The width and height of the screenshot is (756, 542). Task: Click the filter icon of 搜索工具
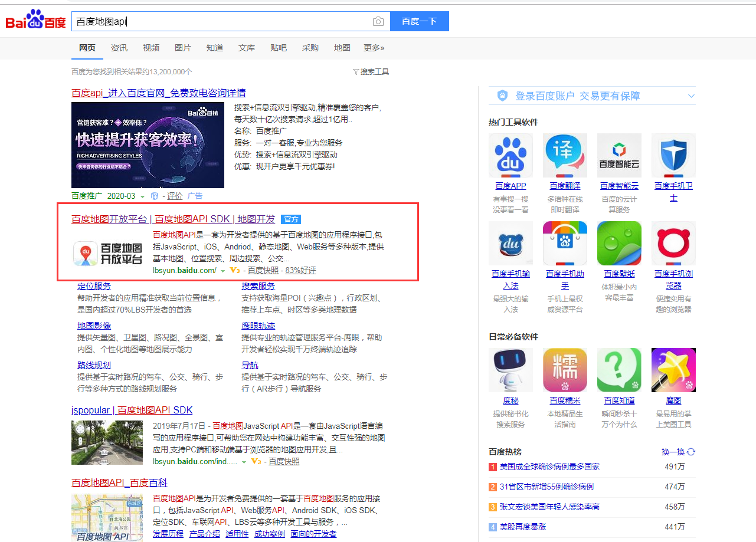click(356, 72)
